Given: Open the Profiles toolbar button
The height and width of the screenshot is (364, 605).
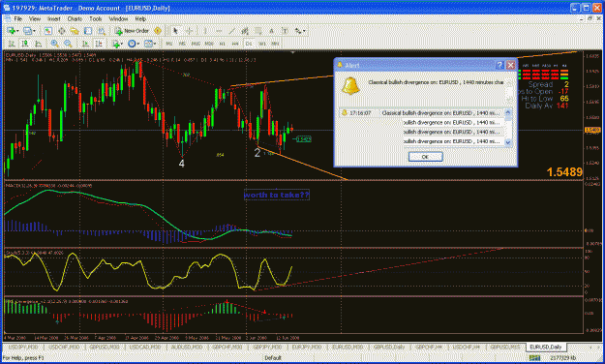Looking at the screenshot, I should 27,31.
